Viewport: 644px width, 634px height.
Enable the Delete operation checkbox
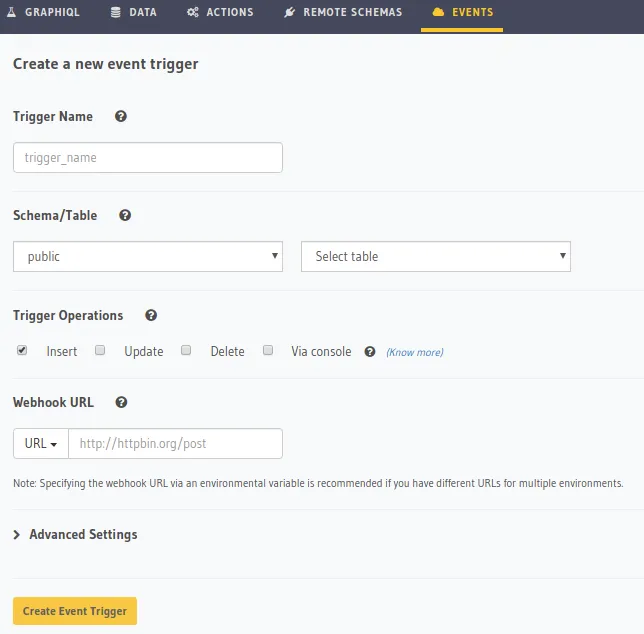(186, 351)
